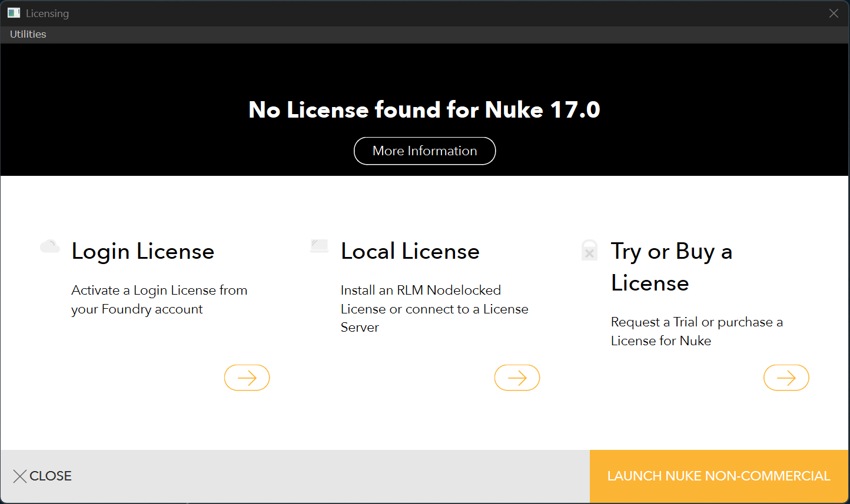Select the Local License heading
The image size is (850, 504).
tap(410, 252)
